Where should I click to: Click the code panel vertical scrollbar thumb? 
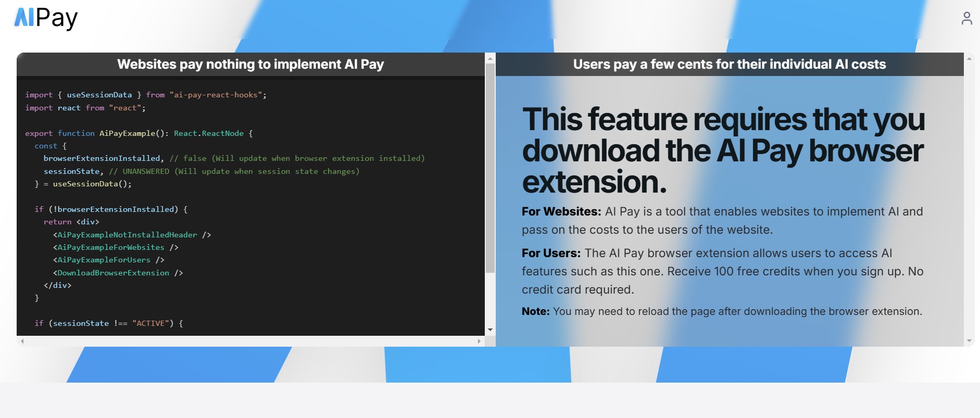tap(490, 168)
